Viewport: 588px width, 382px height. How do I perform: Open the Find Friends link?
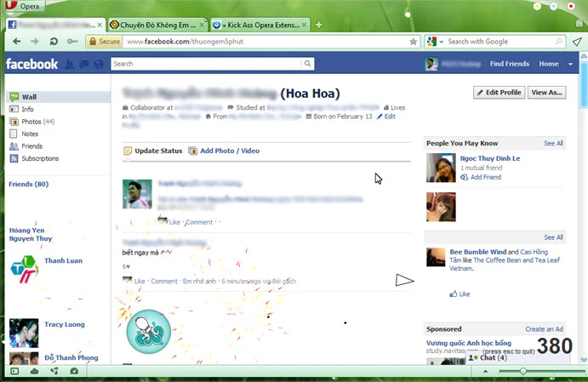tap(509, 64)
